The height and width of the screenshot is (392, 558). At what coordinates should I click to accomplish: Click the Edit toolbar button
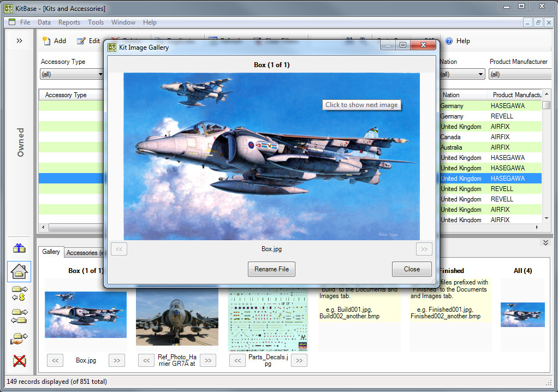pos(88,41)
